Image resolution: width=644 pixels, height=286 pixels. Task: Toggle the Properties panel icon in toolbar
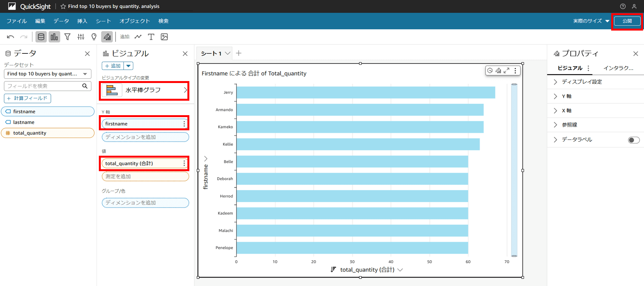[107, 37]
